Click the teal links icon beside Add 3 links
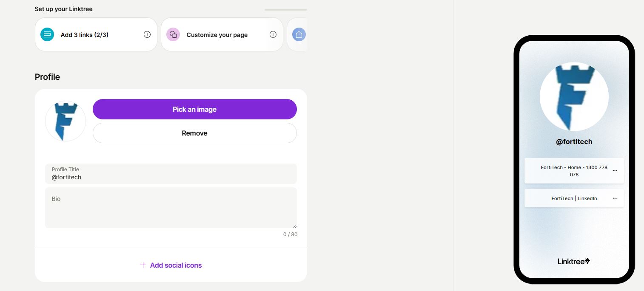This screenshot has height=291, width=644. point(47,34)
